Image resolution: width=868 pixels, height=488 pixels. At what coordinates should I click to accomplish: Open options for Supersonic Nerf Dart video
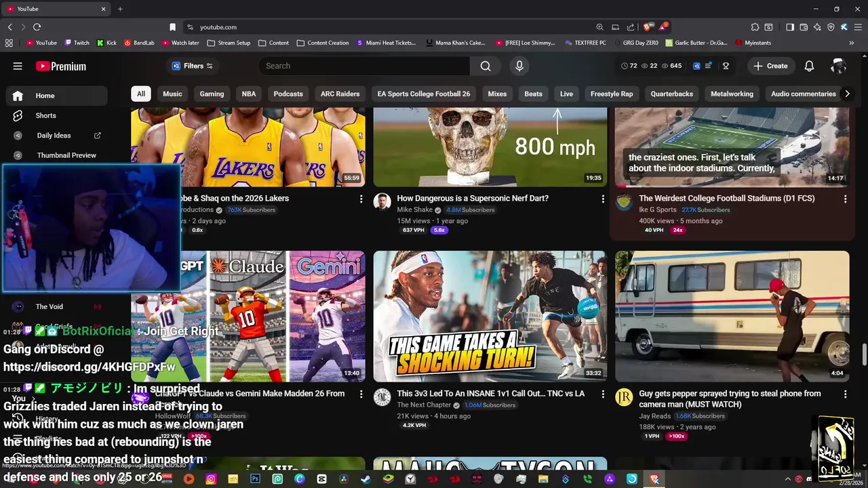[603, 199]
